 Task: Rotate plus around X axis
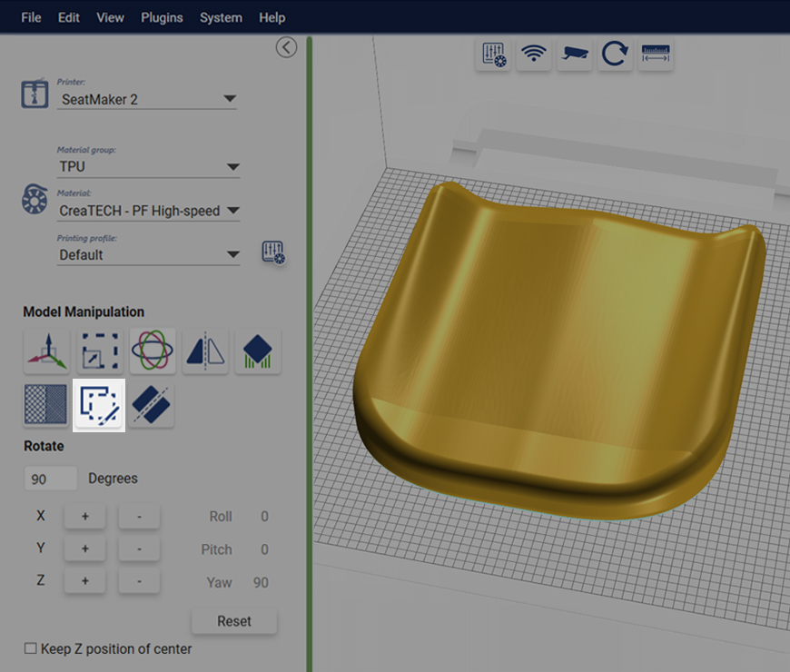[x=84, y=516]
